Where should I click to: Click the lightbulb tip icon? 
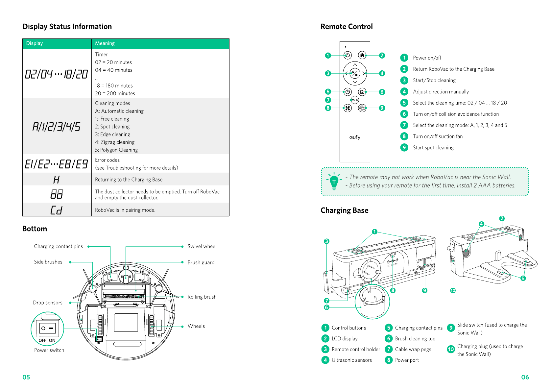(334, 181)
